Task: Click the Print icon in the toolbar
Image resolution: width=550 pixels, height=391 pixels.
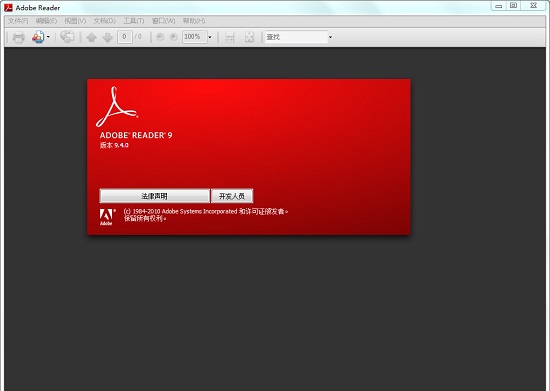Action: (19, 37)
